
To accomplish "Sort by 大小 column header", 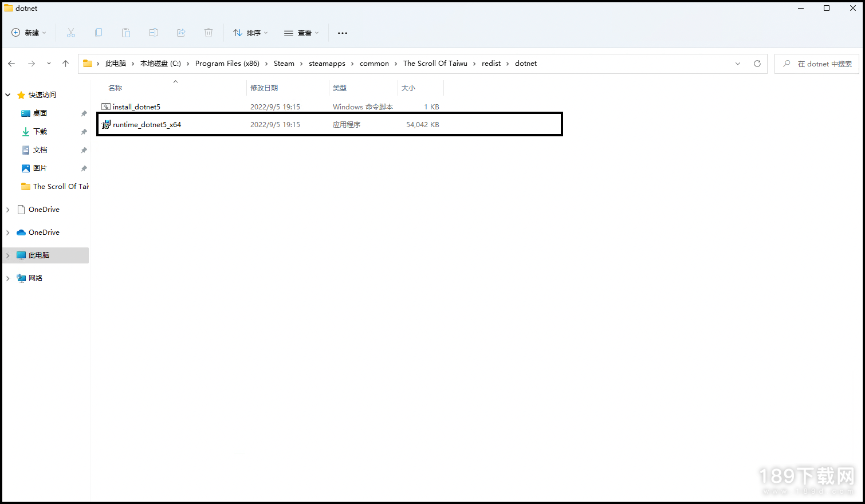I will (x=408, y=88).
